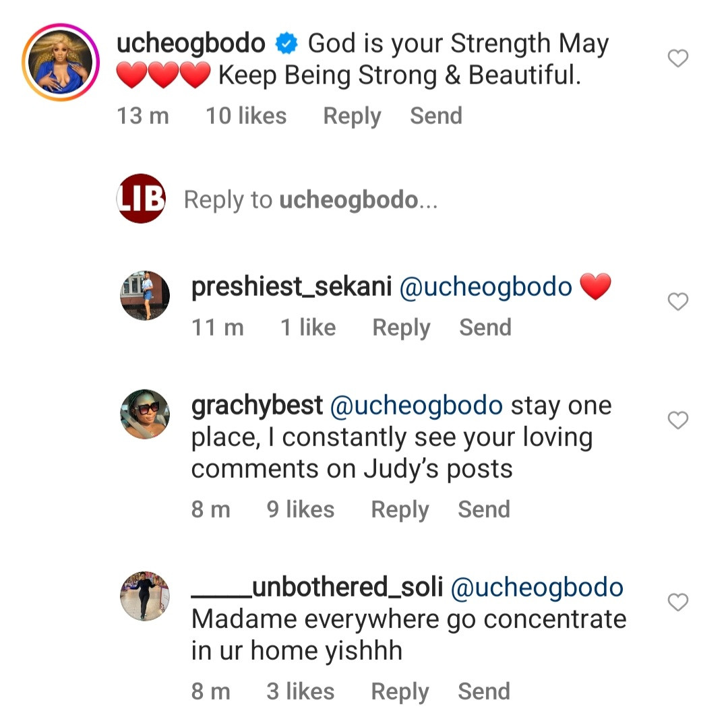This screenshot has height=719, width=728.
Task: Reply to preshiest_sekani's comment
Action: click(401, 327)
